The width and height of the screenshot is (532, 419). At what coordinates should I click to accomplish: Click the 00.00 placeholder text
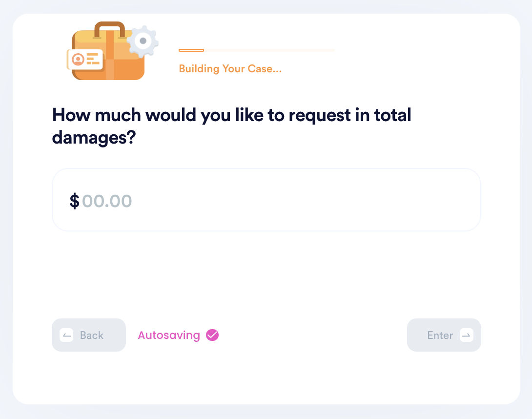click(107, 201)
